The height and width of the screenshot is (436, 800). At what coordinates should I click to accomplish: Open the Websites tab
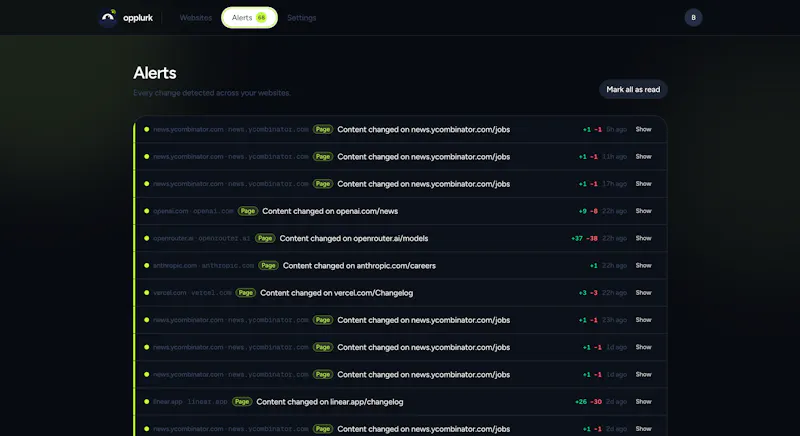tap(195, 18)
